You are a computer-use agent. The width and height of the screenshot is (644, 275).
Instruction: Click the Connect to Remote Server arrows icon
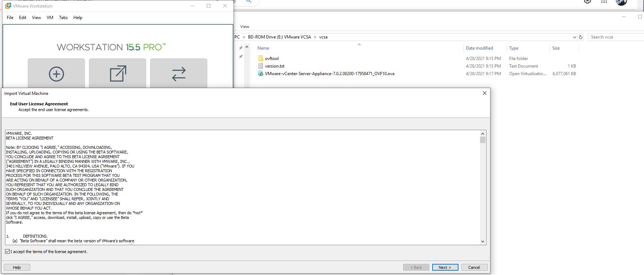click(x=179, y=74)
